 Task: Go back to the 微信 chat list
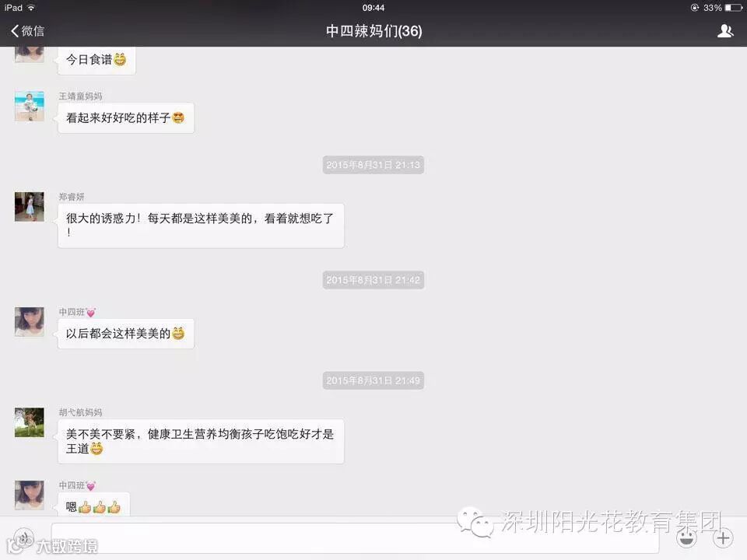click(x=28, y=31)
